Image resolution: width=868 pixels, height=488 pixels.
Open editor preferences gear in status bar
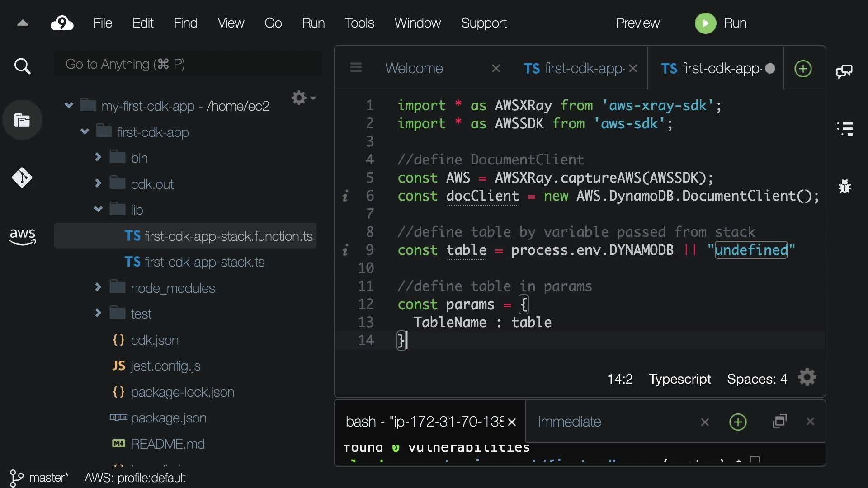point(807,378)
